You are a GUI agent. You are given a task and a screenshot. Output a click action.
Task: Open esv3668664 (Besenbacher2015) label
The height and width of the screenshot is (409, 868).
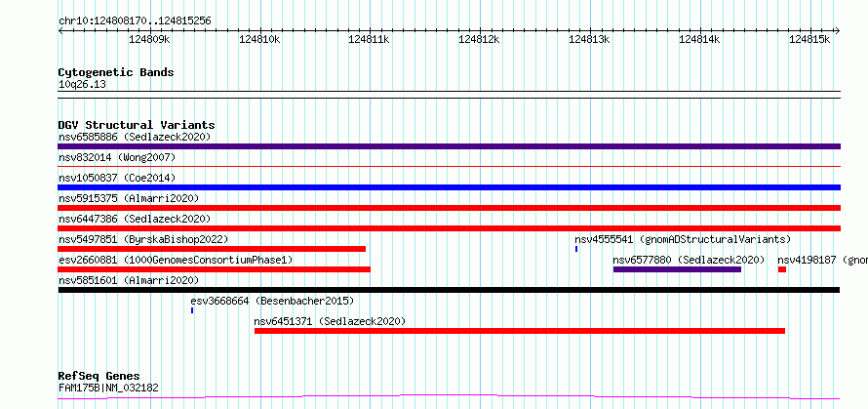click(272, 301)
